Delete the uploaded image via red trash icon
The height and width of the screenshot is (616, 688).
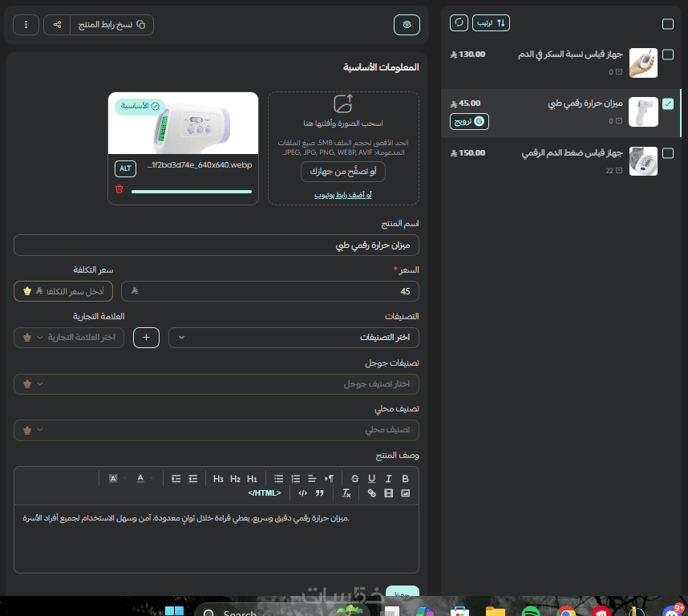(x=119, y=189)
